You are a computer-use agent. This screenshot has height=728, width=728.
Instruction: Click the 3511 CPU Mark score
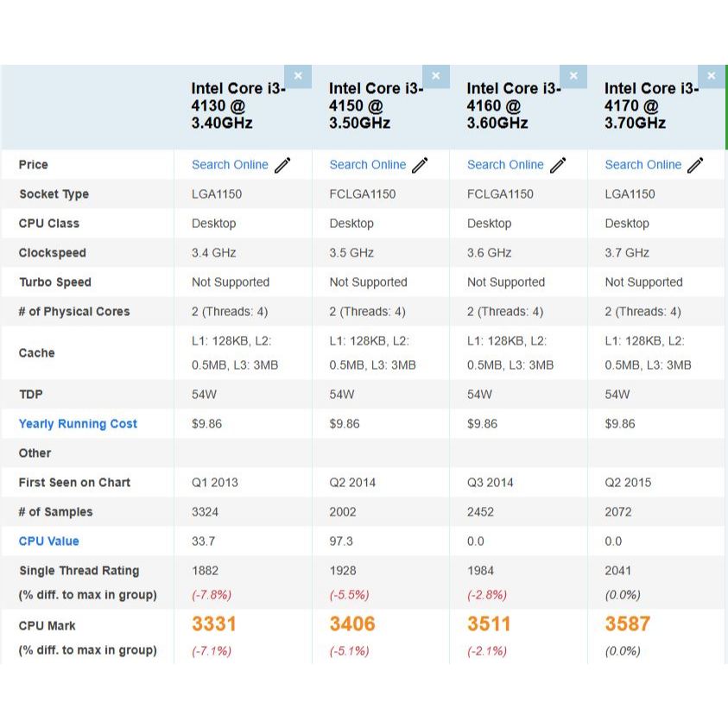pyautogui.click(x=490, y=624)
